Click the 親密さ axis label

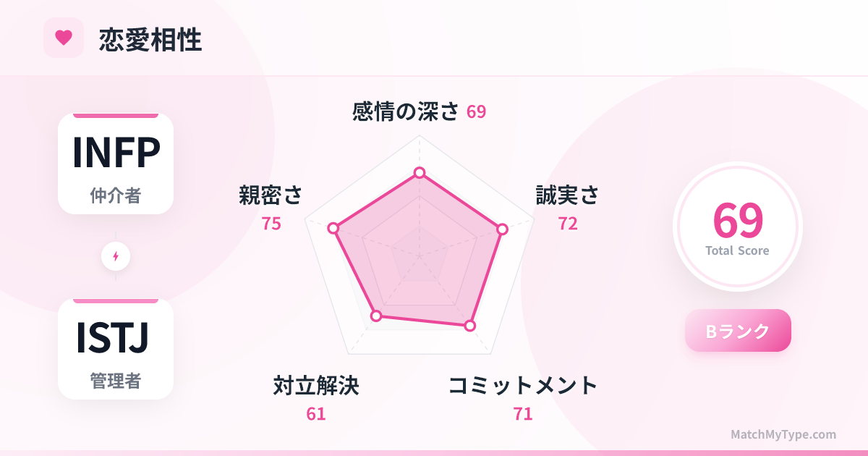point(271,195)
